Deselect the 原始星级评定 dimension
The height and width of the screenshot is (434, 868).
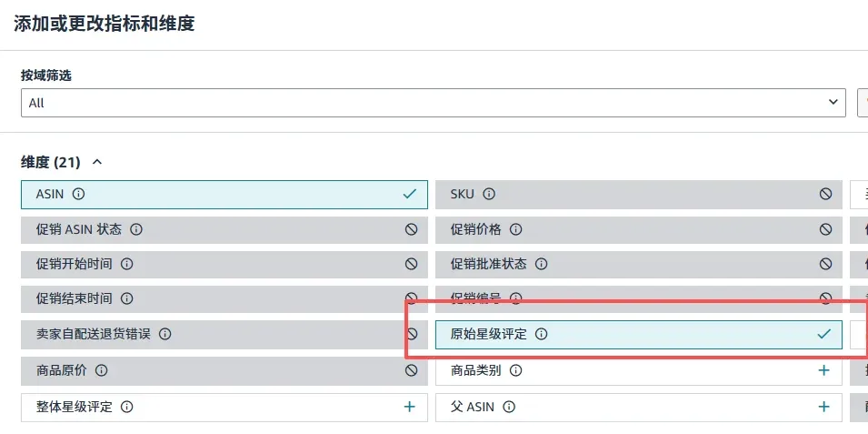point(824,334)
